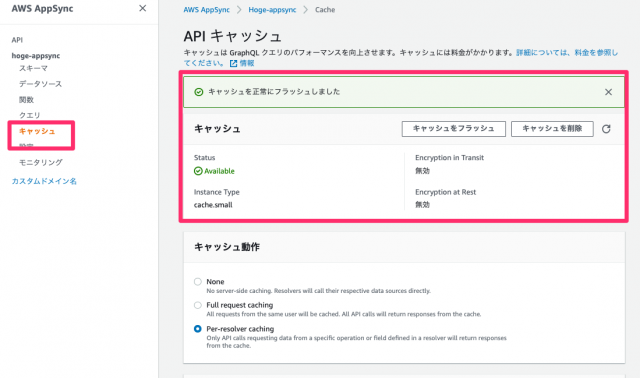Click the API item in the sidebar
The image size is (640, 378).
click(x=17, y=40)
